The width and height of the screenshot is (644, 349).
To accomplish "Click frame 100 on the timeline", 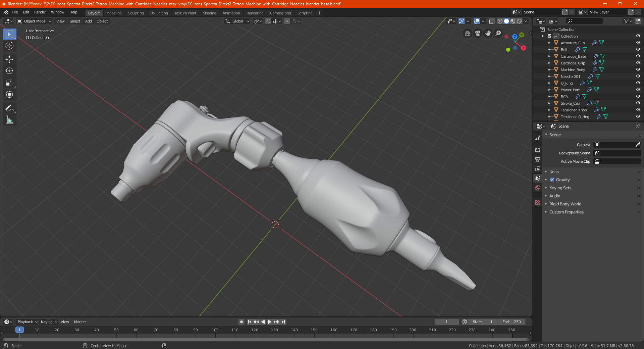I will [x=215, y=330].
